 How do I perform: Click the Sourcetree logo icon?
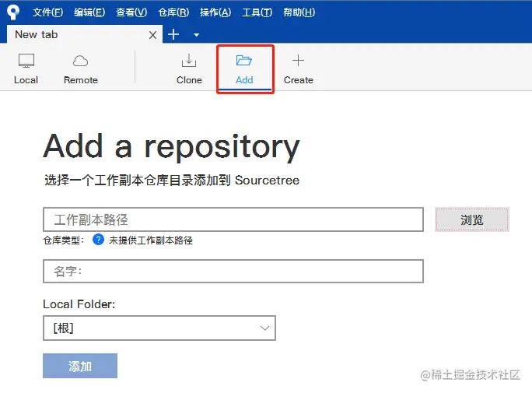point(13,12)
